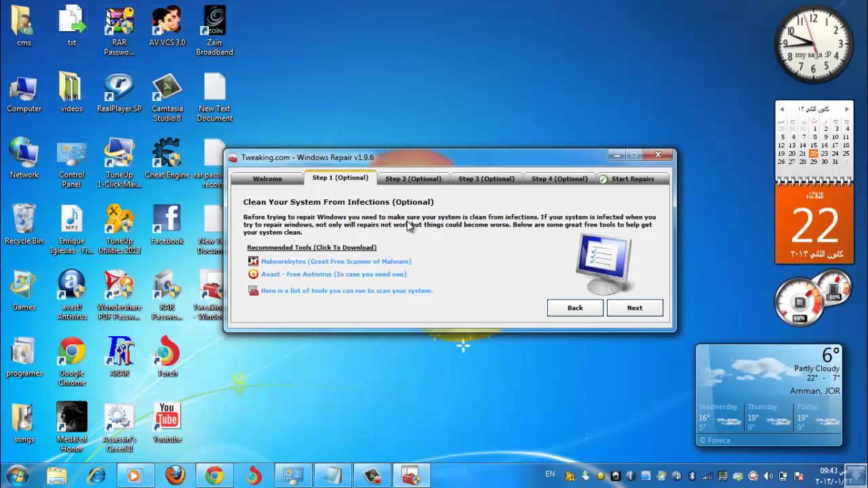This screenshot has width=868, height=488.
Task: Open Windows Explorer from the taskbar
Action: (x=57, y=476)
